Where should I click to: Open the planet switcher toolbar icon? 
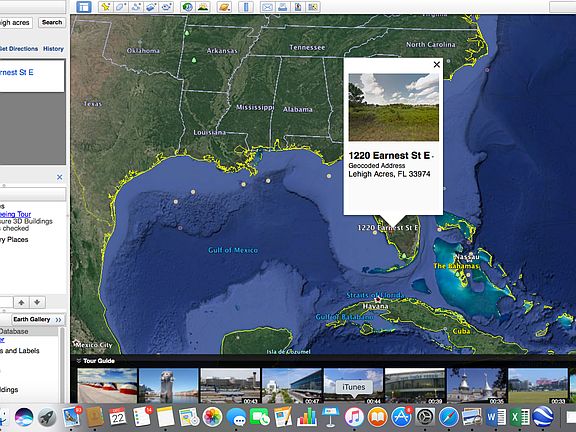click(224, 7)
